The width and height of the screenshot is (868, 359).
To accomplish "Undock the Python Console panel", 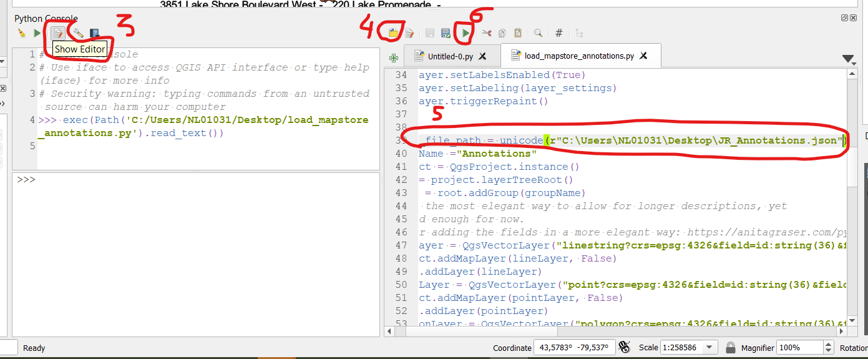I will coord(845,18).
